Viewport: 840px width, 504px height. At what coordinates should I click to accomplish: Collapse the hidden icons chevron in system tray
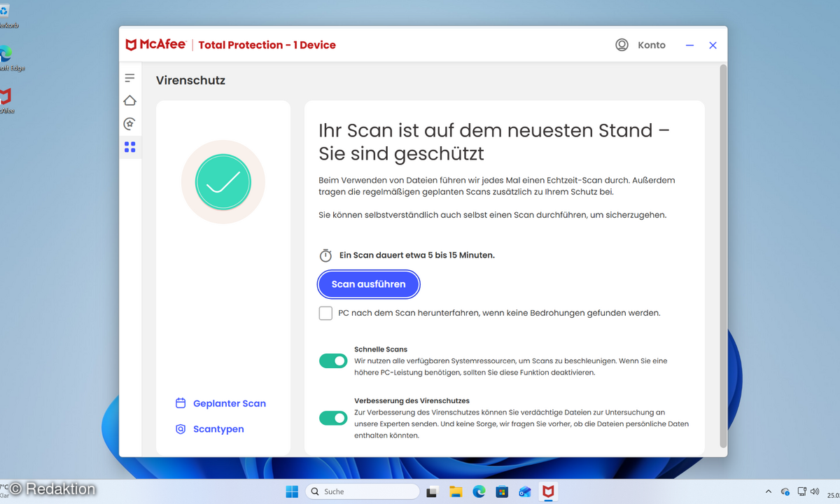767,491
